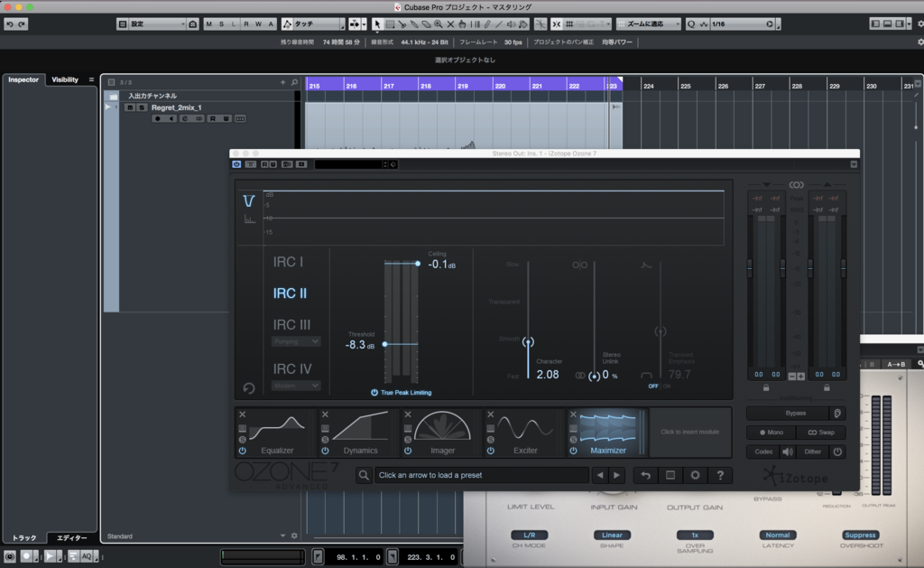
Task: Switch to the トラック tab
Action: point(24,538)
